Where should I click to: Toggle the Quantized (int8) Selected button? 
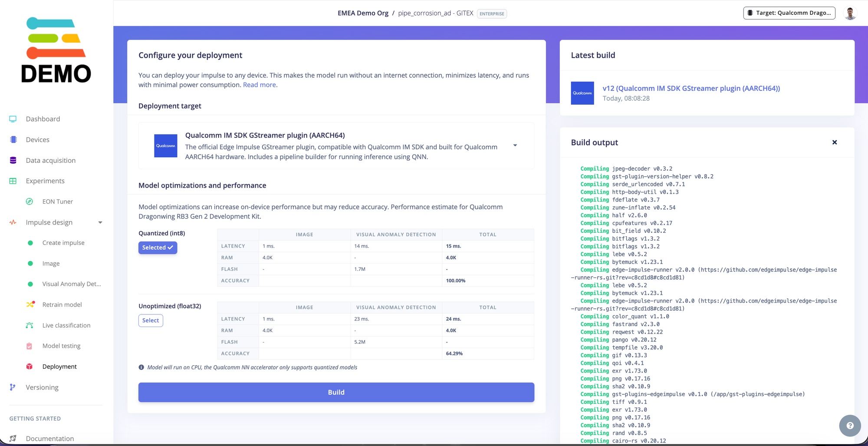coord(158,248)
